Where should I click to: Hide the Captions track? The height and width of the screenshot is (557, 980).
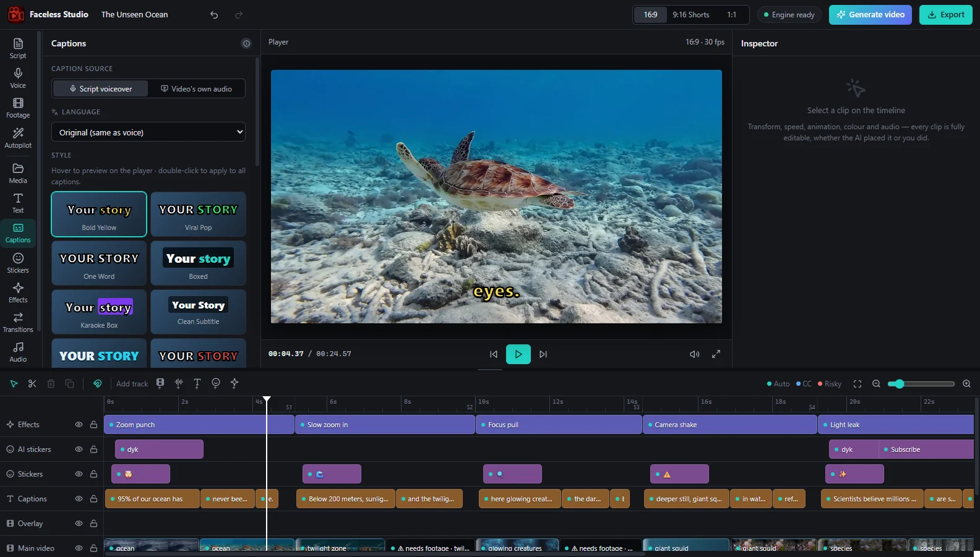(79, 499)
